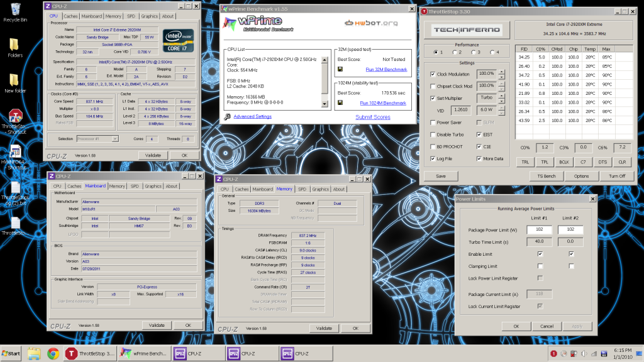644x362 pixels.
Task: Click the Turbo Time Limit 40.0 field
Action: (x=539, y=242)
